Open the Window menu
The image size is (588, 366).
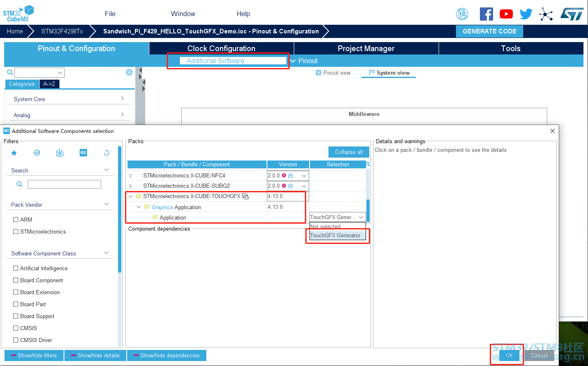point(183,14)
